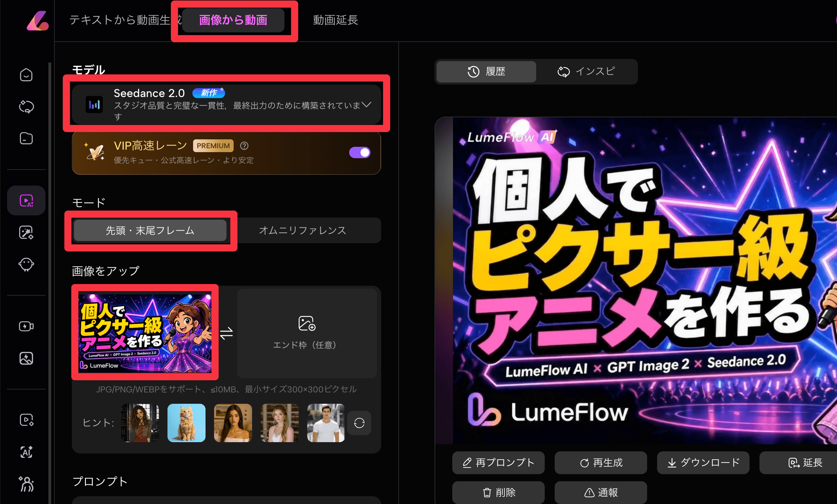
Task: Swap start and end frames arrow icon
Action: [x=226, y=333]
